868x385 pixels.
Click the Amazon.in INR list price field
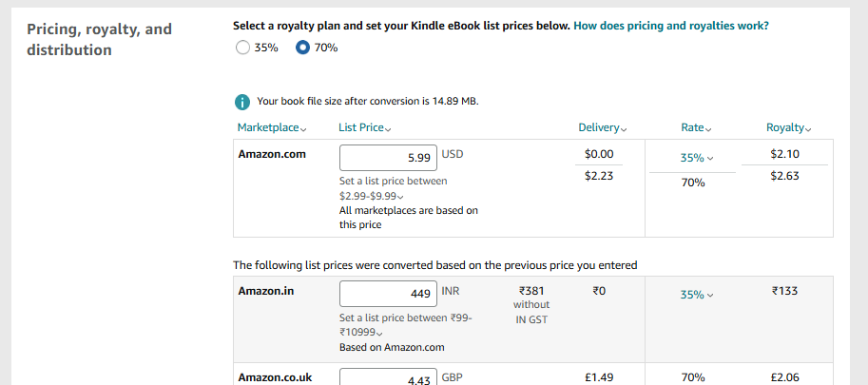(387, 294)
